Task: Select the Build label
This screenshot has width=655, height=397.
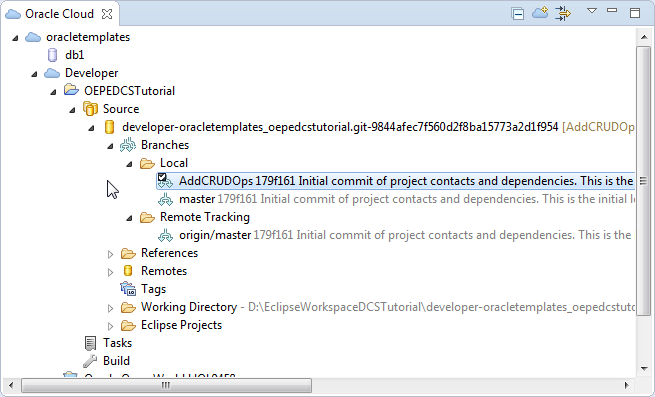Action: click(116, 361)
